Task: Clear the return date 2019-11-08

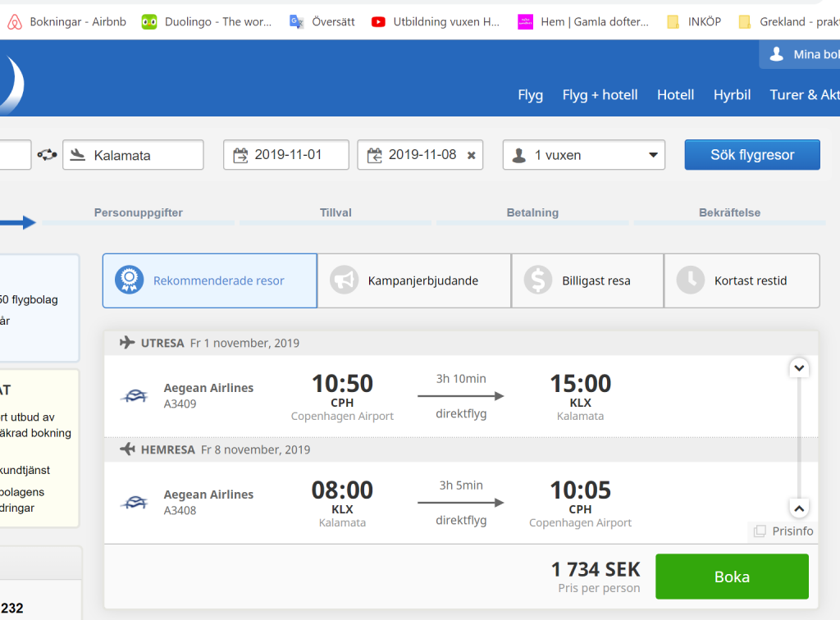Action: tap(472, 155)
